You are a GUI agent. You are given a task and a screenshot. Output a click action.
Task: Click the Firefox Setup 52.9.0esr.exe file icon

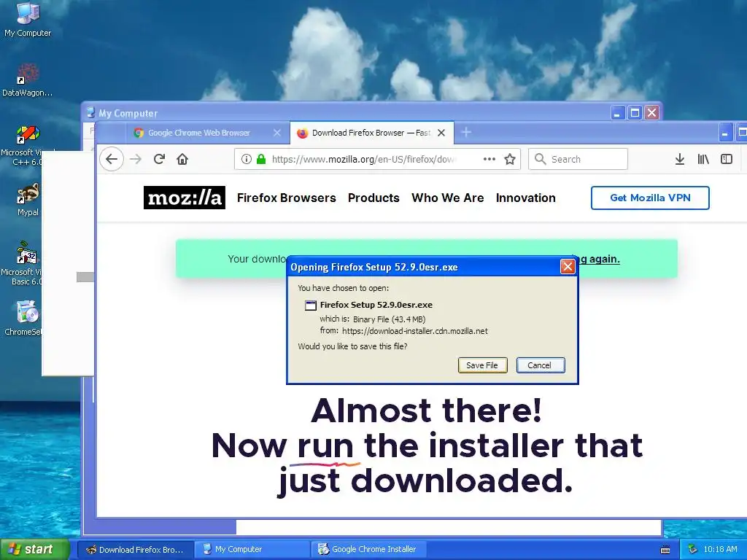pos(311,306)
